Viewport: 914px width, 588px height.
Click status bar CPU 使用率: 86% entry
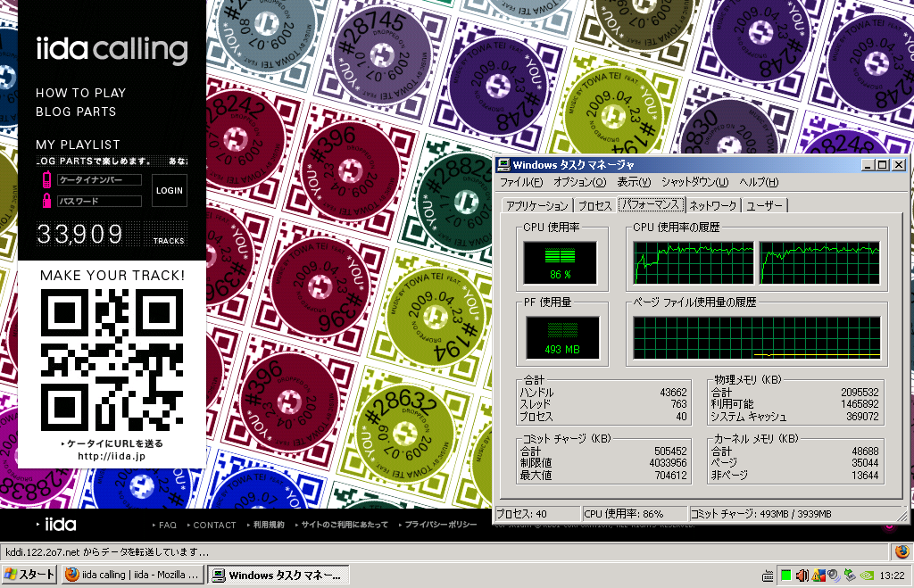635,513
